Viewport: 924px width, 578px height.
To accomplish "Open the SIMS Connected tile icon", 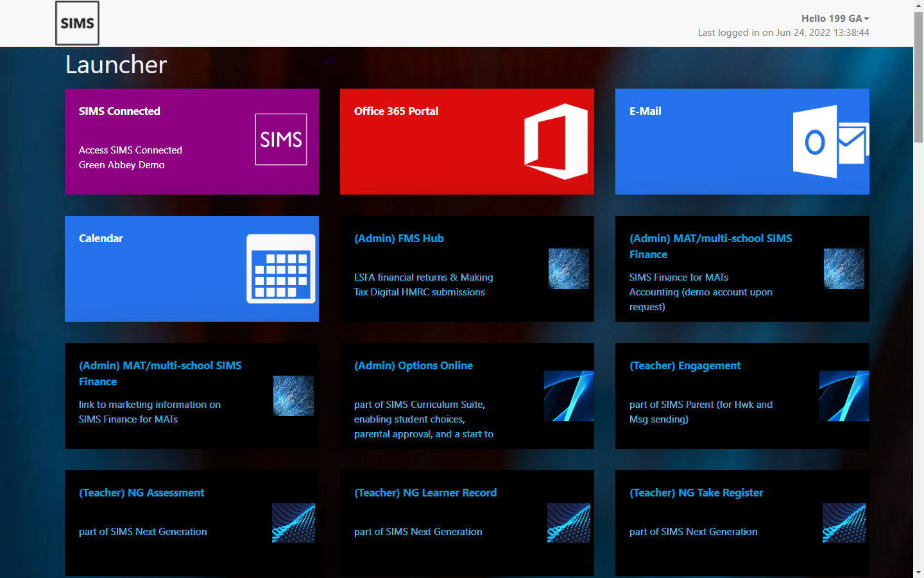I will coord(281,139).
